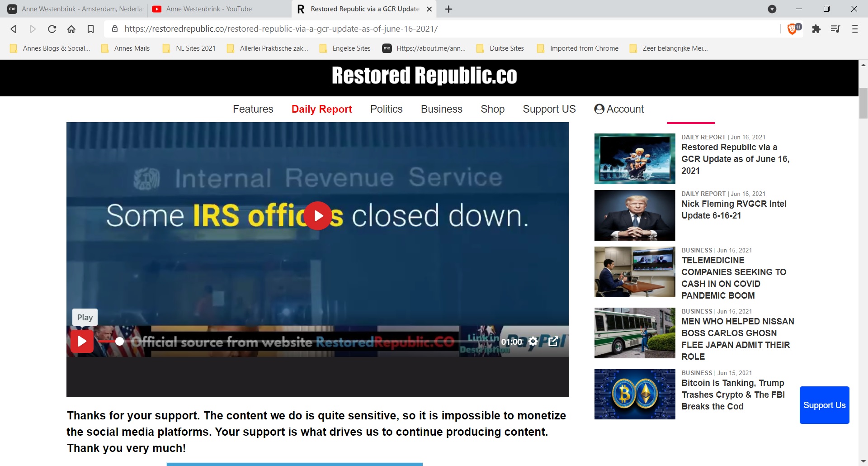Open Allerlei Praktische zak... bookmark folder
Image resolution: width=868 pixels, height=466 pixels.
268,48
